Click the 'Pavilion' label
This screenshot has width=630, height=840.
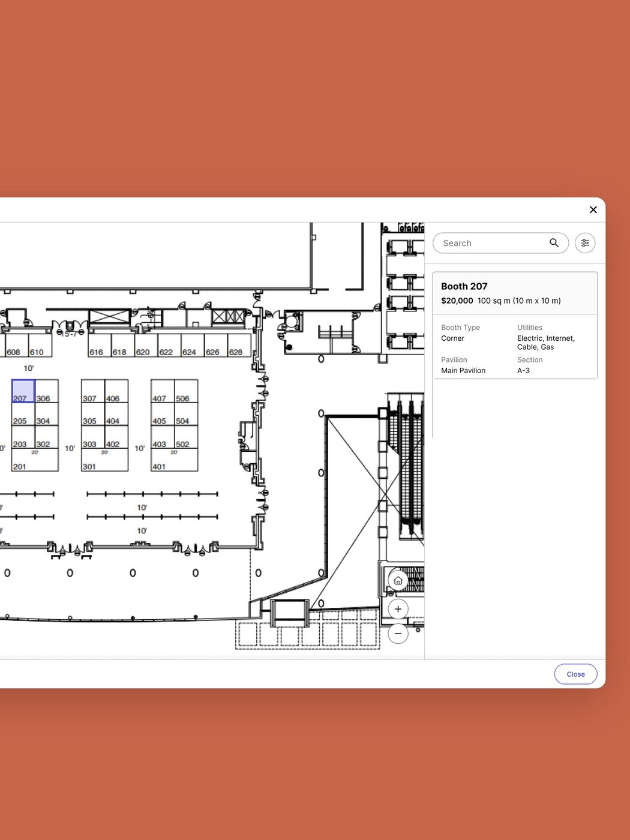point(454,360)
